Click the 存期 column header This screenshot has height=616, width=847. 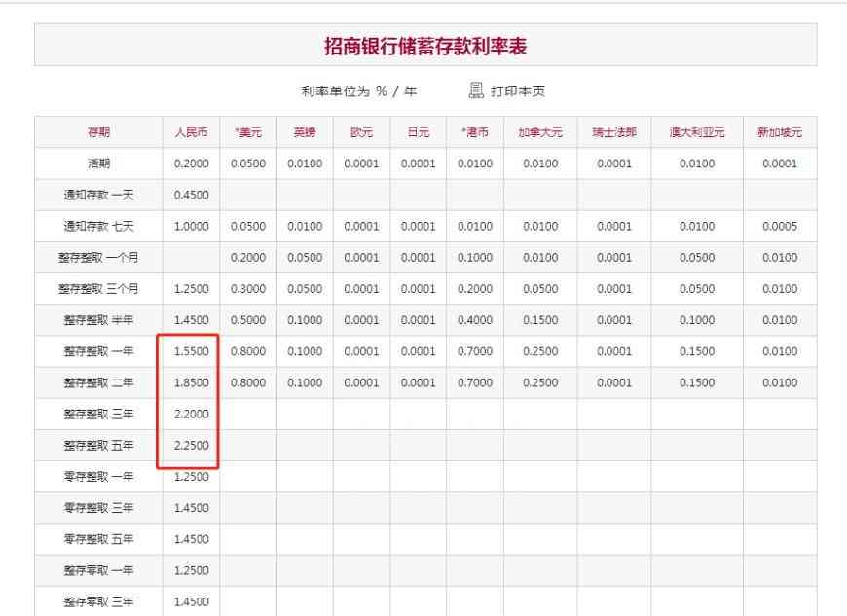click(x=99, y=132)
